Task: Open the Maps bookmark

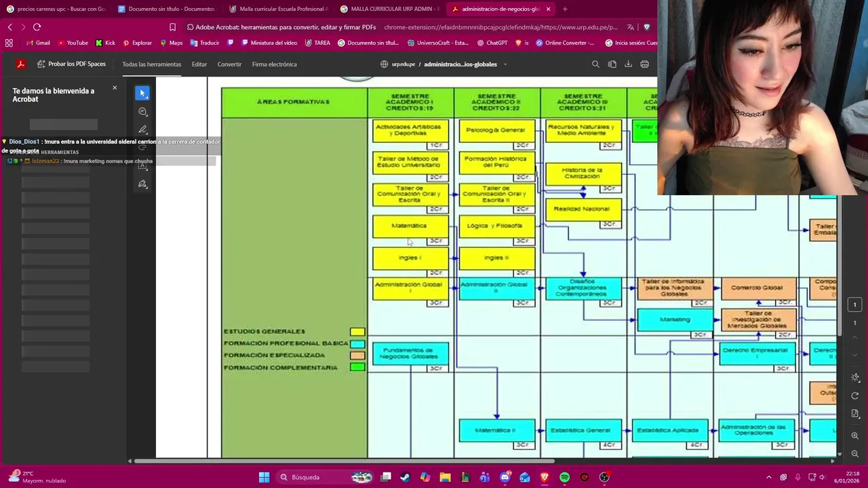Action: [x=172, y=43]
